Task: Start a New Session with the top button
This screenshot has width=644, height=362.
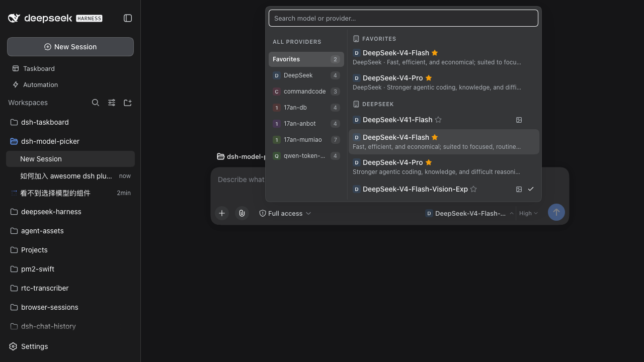Action: click(x=70, y=47)
